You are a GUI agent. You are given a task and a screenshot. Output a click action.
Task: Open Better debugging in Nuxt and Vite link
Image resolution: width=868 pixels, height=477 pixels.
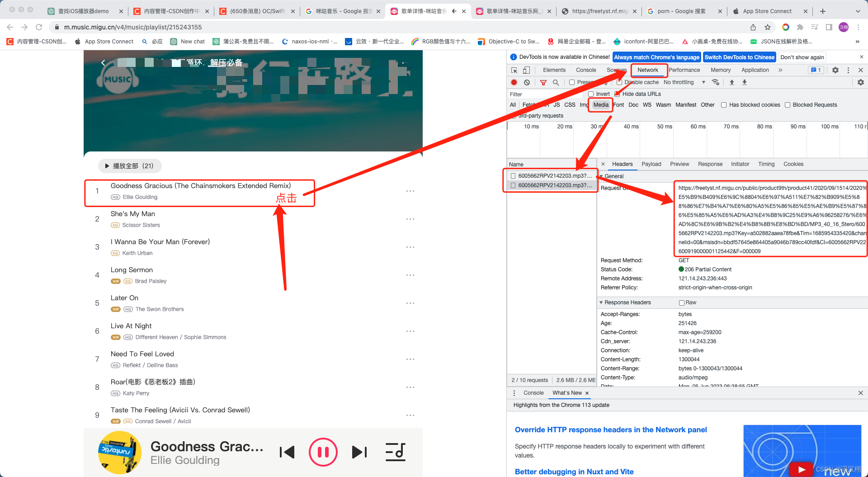[574, 472]
